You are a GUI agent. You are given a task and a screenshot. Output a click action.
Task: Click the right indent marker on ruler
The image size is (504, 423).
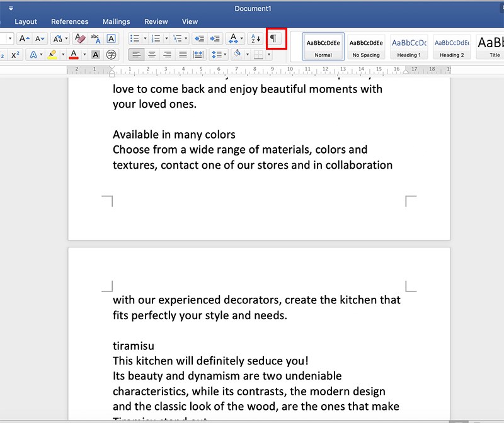(406, 71)
